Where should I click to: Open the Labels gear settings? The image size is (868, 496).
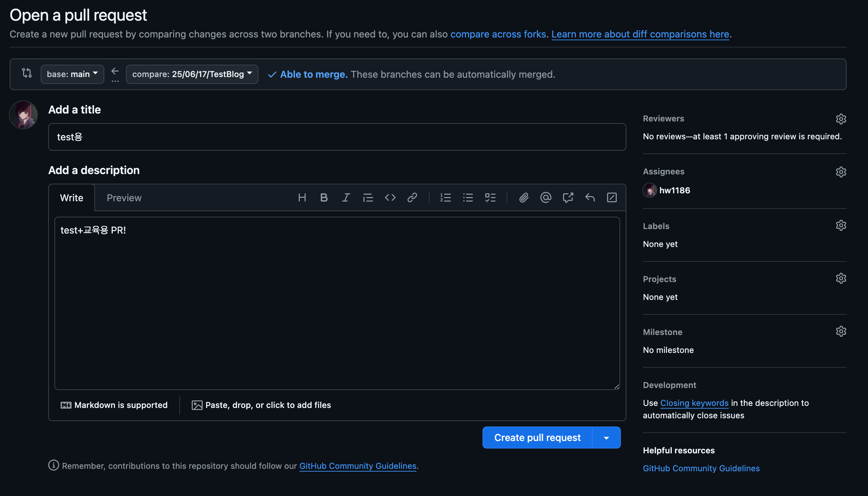(x=841, y=225)
